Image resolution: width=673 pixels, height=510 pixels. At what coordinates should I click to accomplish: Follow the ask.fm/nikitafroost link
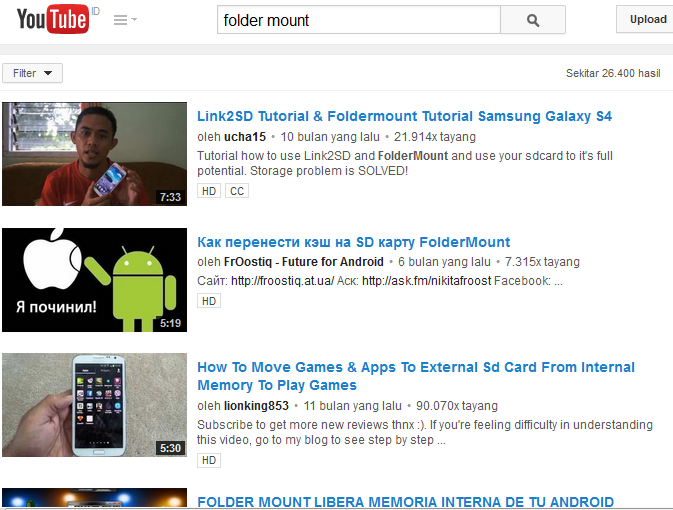pyautogui.click(x=427, y=281)
